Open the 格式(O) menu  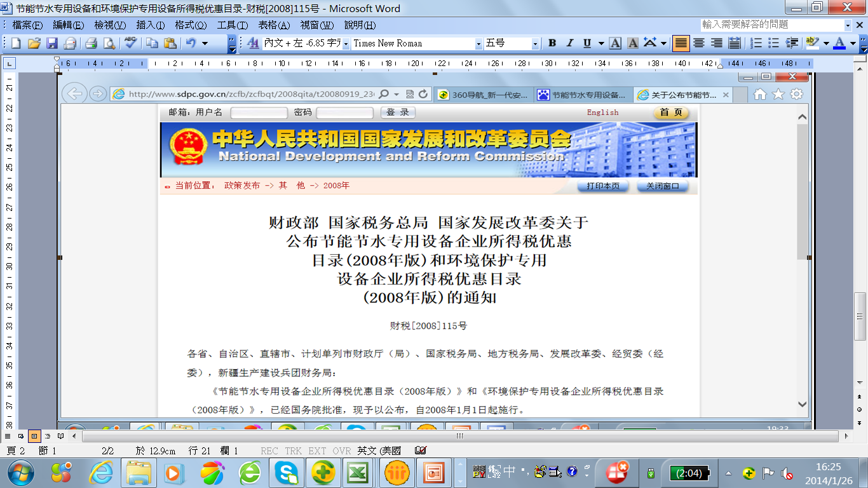(x=191, y=25)
